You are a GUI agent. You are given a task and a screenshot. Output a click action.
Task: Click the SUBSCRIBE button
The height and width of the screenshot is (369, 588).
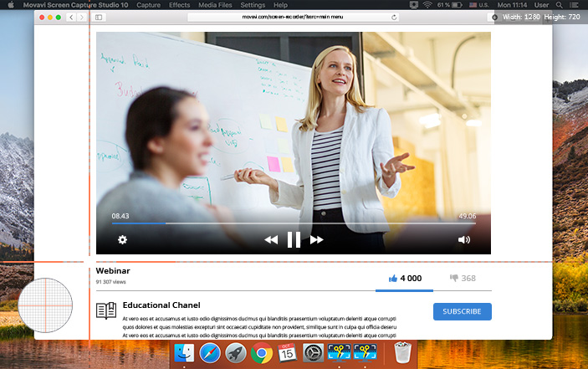point(462,311)
